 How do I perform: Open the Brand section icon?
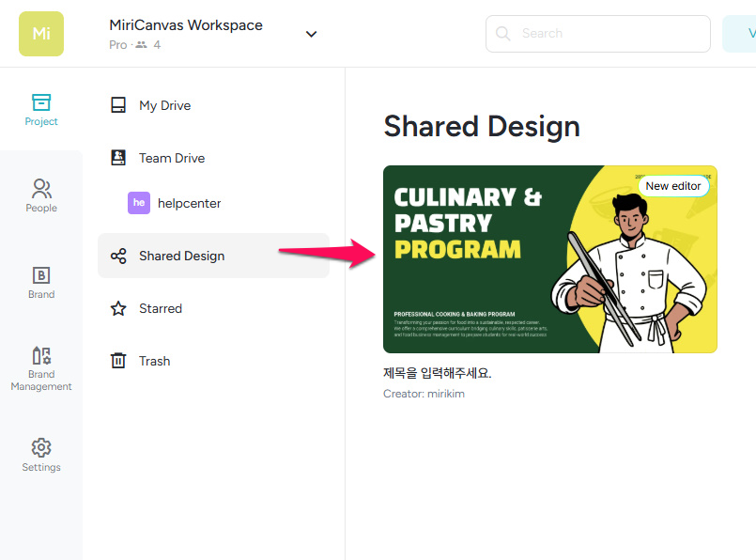tap(41, 275)
